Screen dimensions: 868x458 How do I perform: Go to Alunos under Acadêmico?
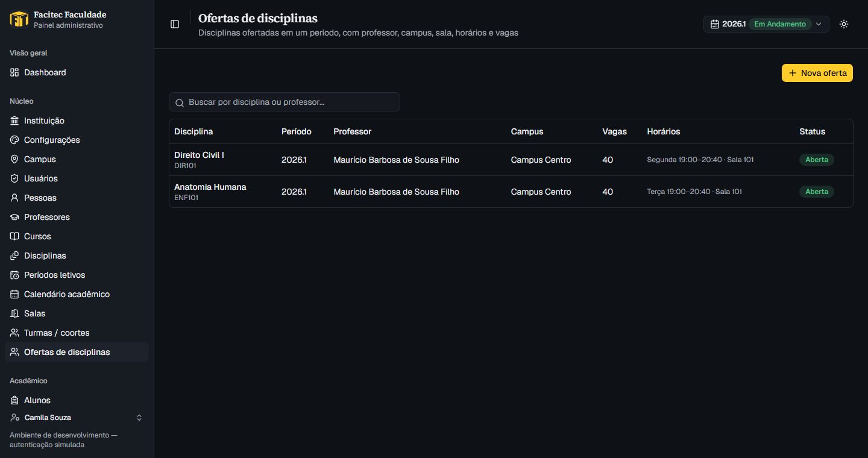77,400
